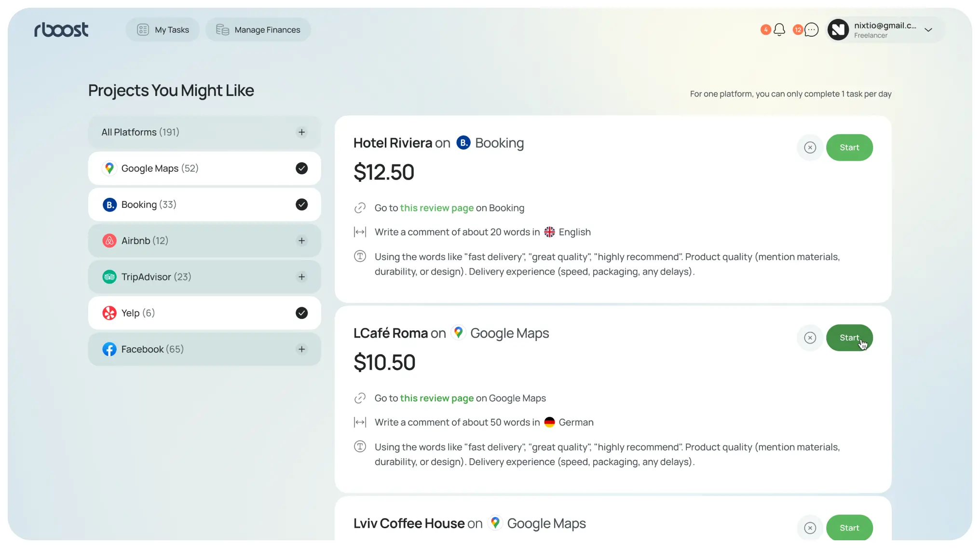Click the nixtio@gmail.c... account email

tap(885, 26)
